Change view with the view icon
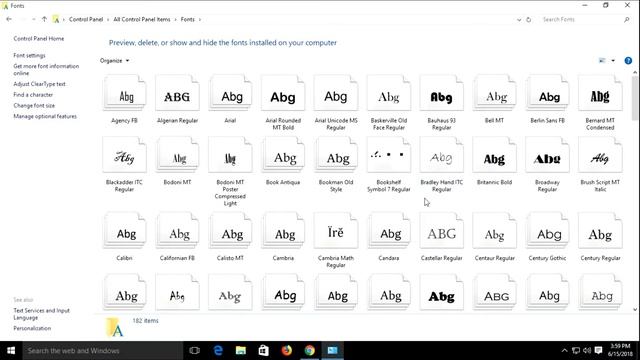This screenshot has width=640, height=360. [x=602, y=60]
